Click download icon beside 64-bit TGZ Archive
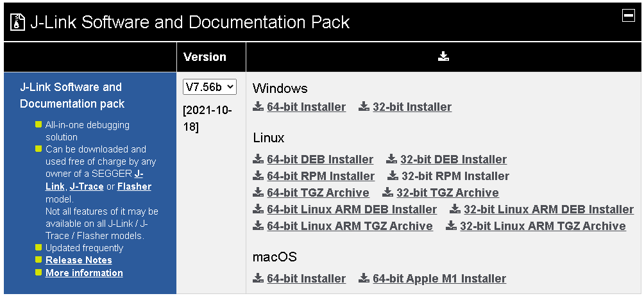This screenshot has width=644, height=296. tap(258, 192)
